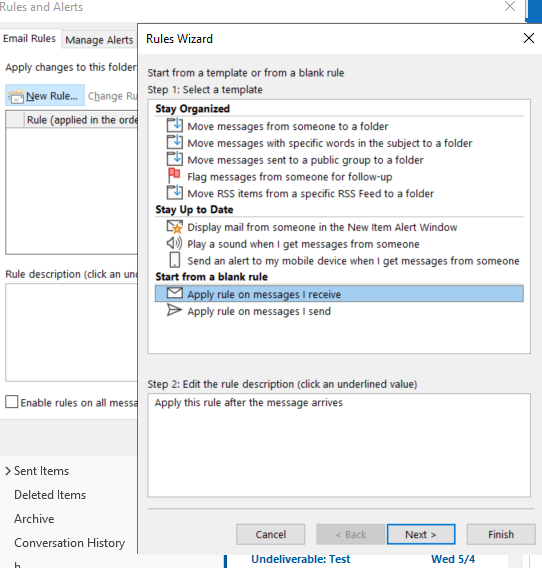The height and width of the screenshot is (568, 542).
Task: Click the speaker icon for play a sound
Action: (x=174, y=243)
